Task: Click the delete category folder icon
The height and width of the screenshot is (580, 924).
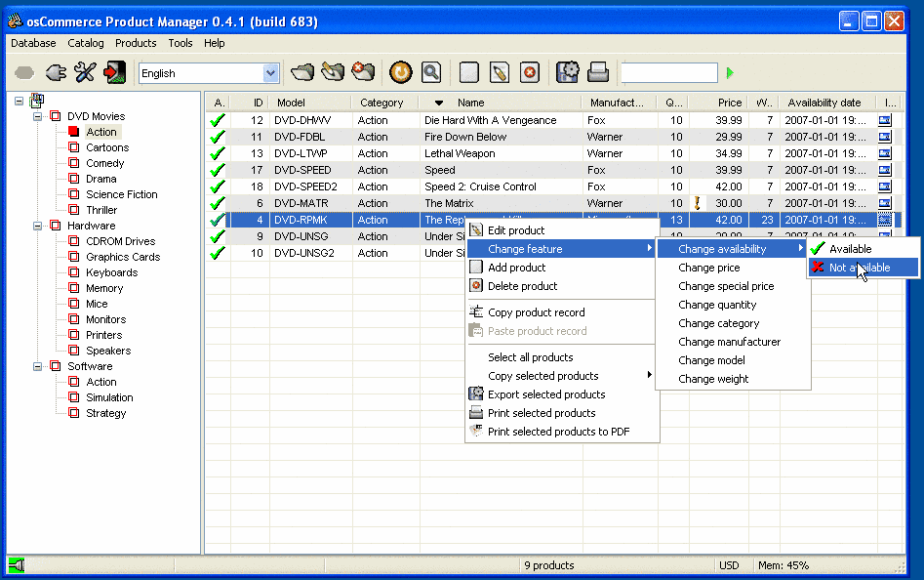Action: click(x=363, y=72)
